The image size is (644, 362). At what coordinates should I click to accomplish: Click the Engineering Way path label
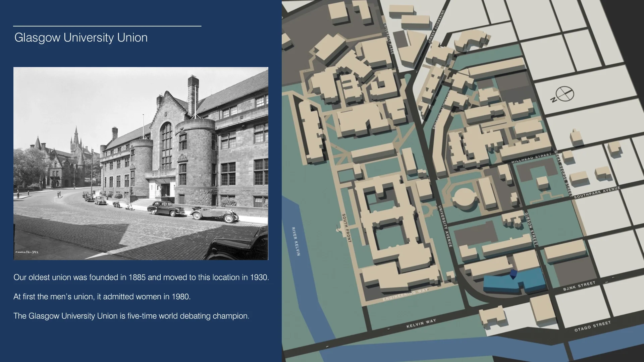tap(405, 295)
